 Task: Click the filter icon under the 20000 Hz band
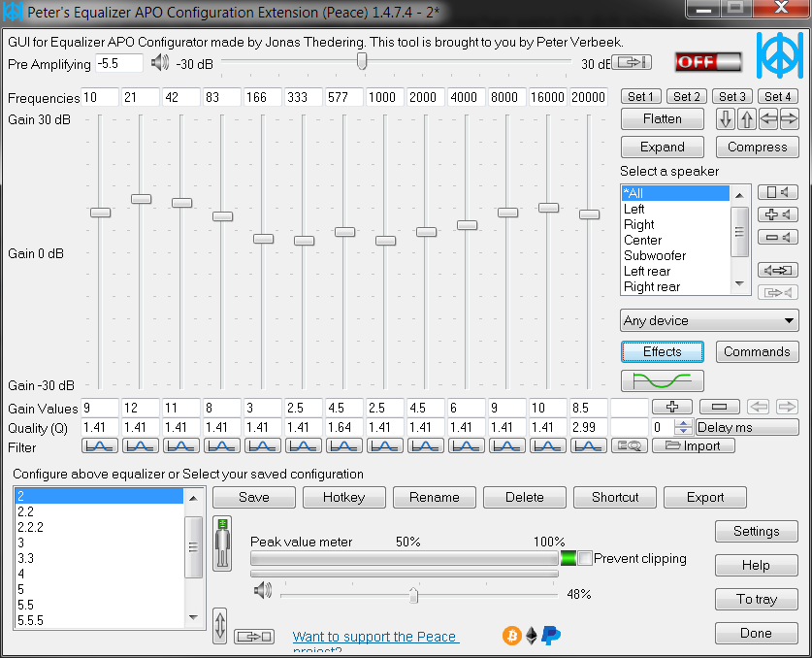[x=589, y=446]
